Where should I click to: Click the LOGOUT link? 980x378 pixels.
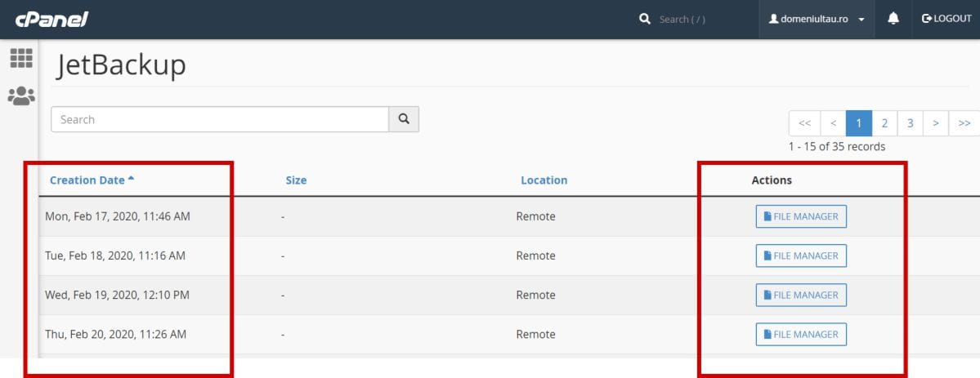coord(946,19)
